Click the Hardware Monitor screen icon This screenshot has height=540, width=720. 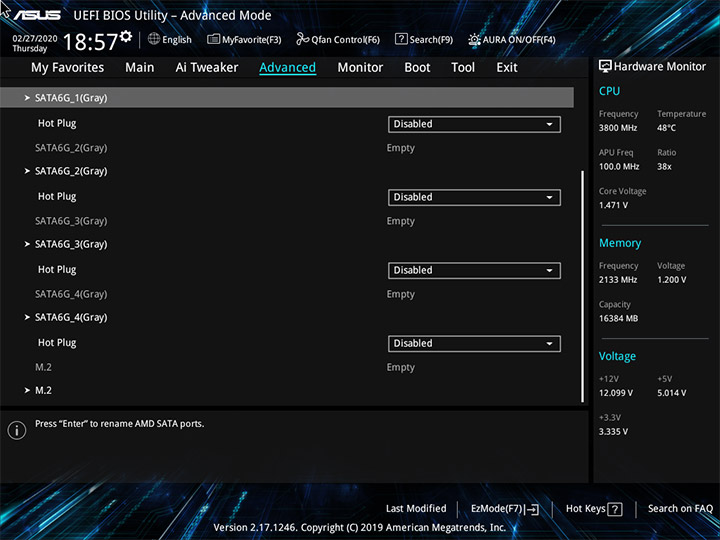605,66
